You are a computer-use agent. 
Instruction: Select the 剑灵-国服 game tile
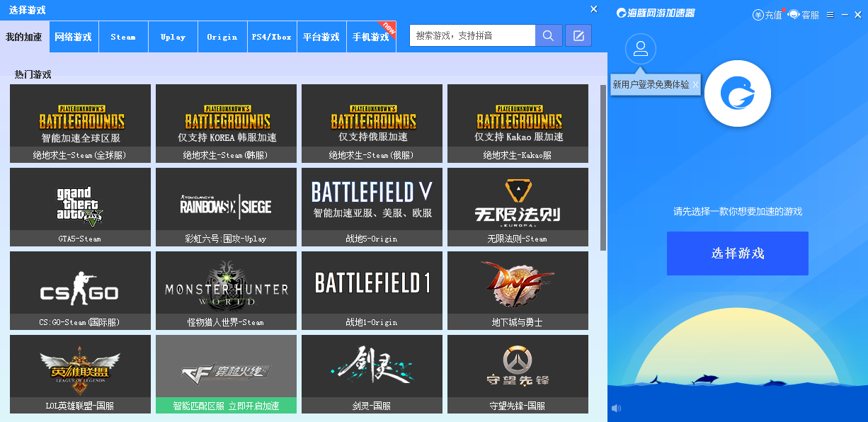(x=372, y=374)
